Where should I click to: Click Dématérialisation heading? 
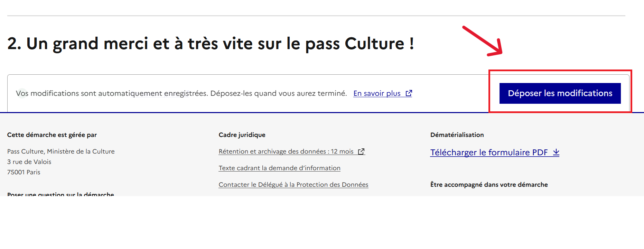point(457,135)
